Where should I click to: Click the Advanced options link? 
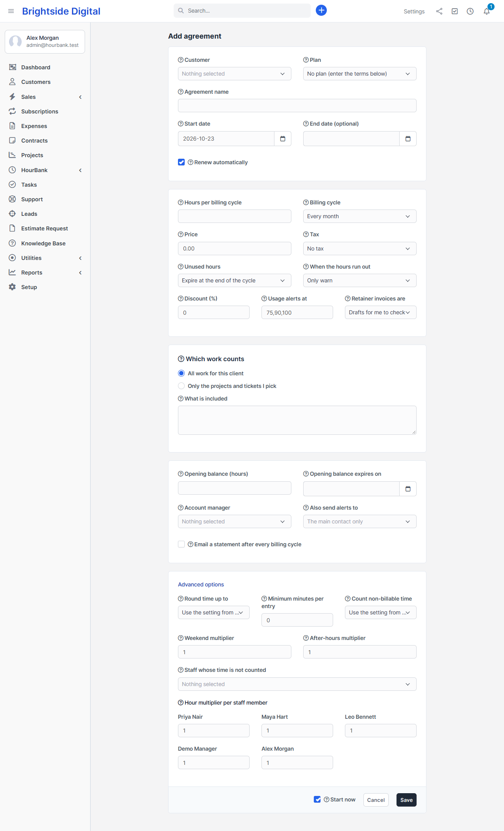click(201, 584)
